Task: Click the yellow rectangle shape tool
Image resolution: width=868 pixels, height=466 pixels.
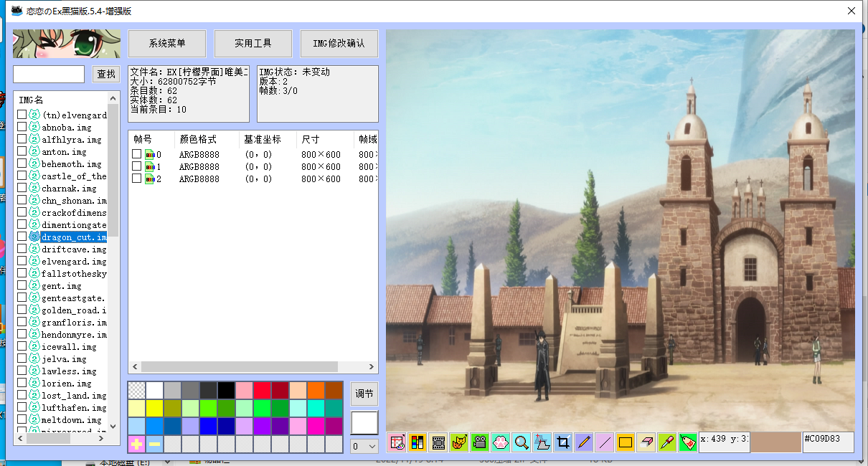Action: coord(625,442)
